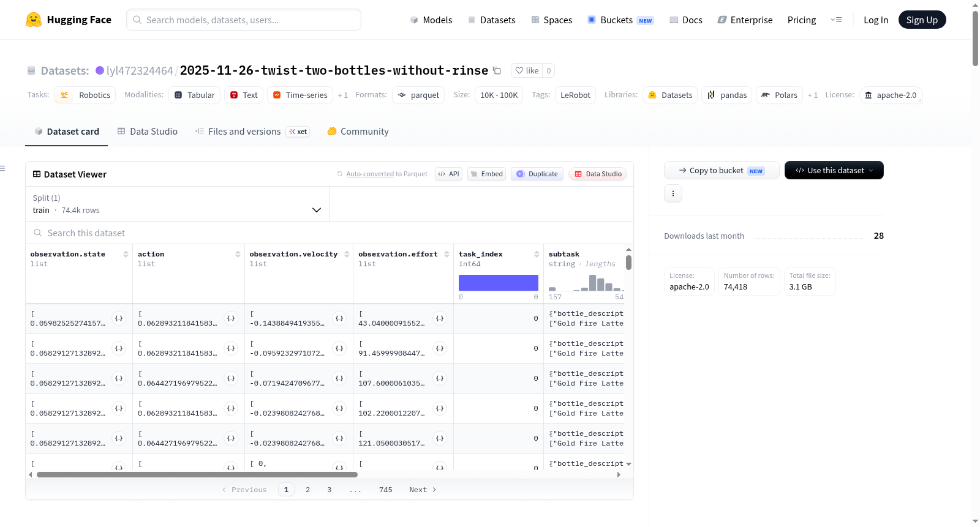Click the task_index distribution bar
The height and width of the screenshot is (527, 980).
coord(499,282)
